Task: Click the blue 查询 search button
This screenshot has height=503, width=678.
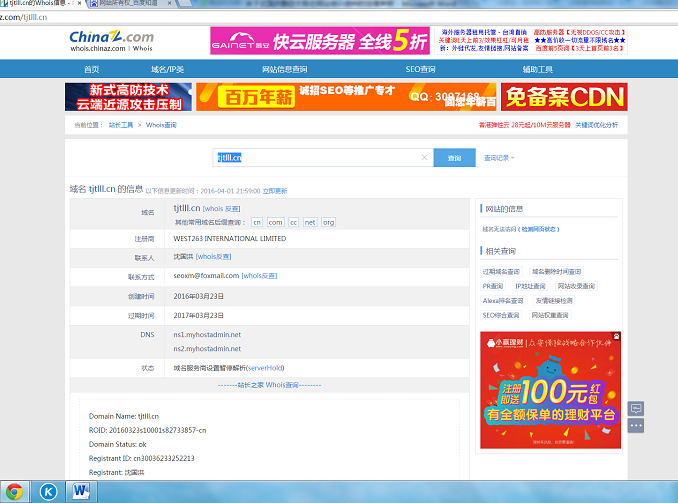Action: click(x=455, y=158)
